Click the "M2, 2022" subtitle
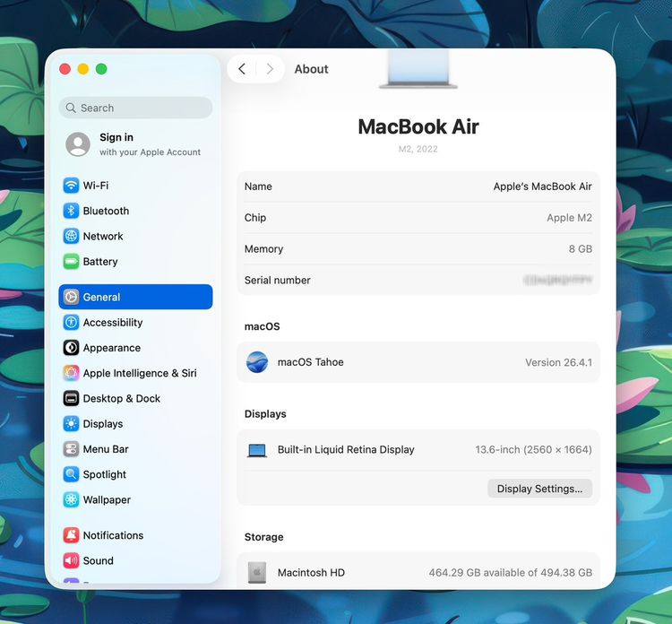This screenshot has width=672, height=624. (418, 149)
